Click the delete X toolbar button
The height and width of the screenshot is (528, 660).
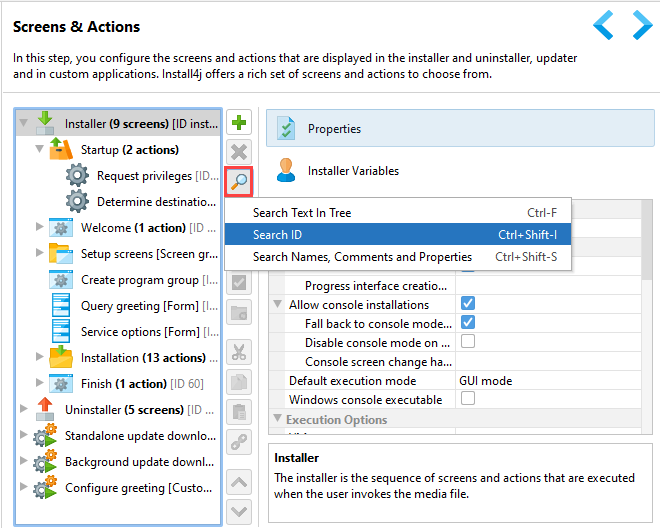pos(239,152)
